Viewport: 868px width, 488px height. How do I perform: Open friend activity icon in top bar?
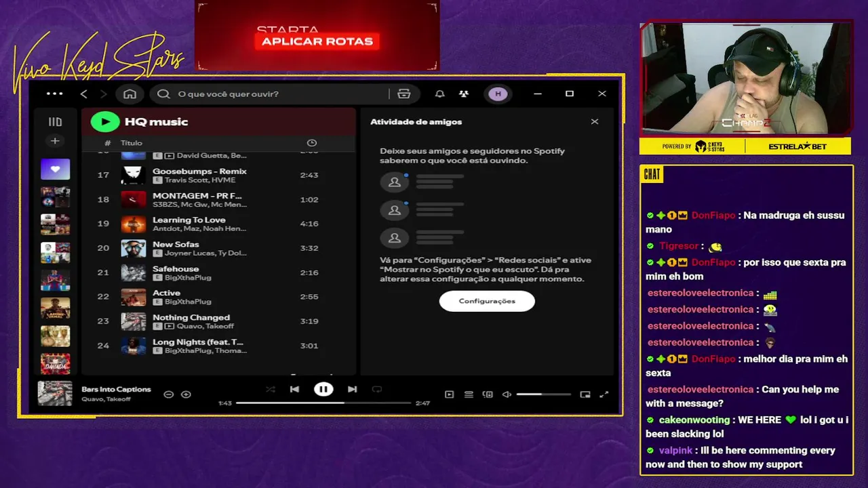pos(464,94)
